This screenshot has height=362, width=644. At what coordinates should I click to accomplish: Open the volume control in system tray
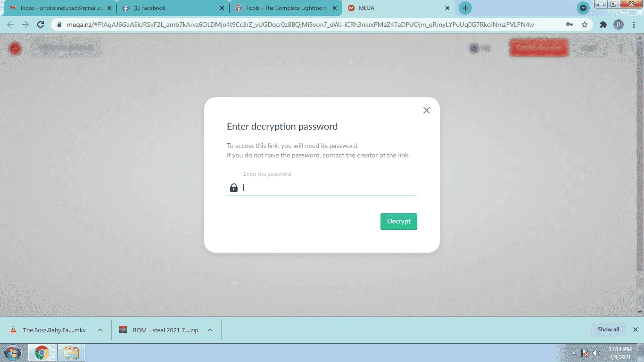pos(596,353)
